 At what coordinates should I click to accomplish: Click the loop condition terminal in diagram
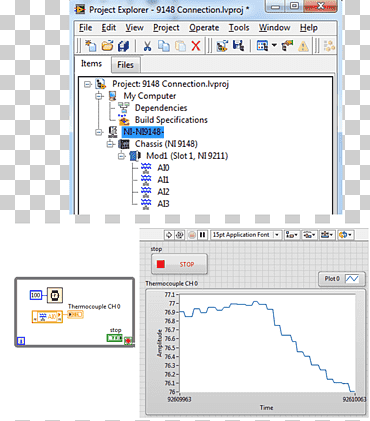click(128, 341)
